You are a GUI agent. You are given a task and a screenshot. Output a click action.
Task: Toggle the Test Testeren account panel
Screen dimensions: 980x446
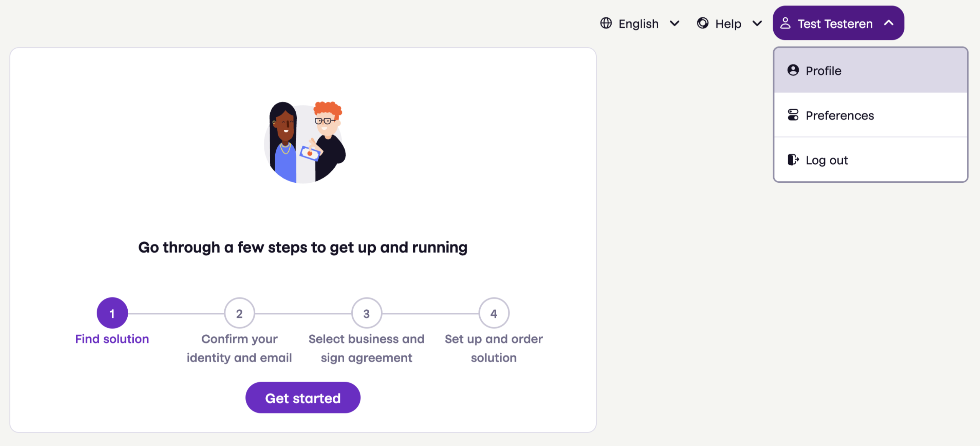point(835,24)
